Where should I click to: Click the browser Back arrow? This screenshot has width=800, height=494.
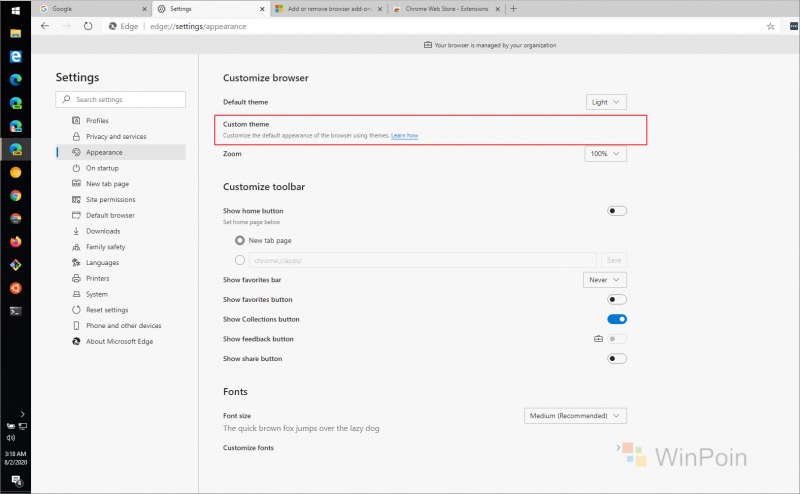coord(45,26)
